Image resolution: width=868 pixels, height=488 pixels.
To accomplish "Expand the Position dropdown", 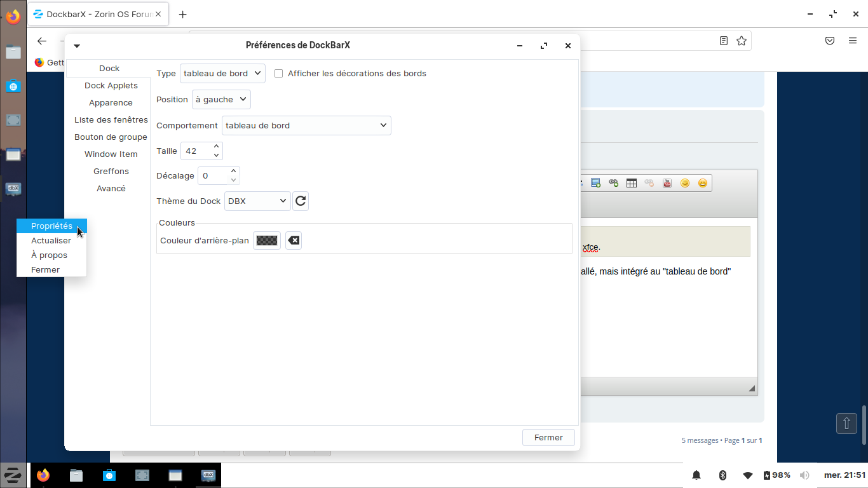I will coord(221,100).
